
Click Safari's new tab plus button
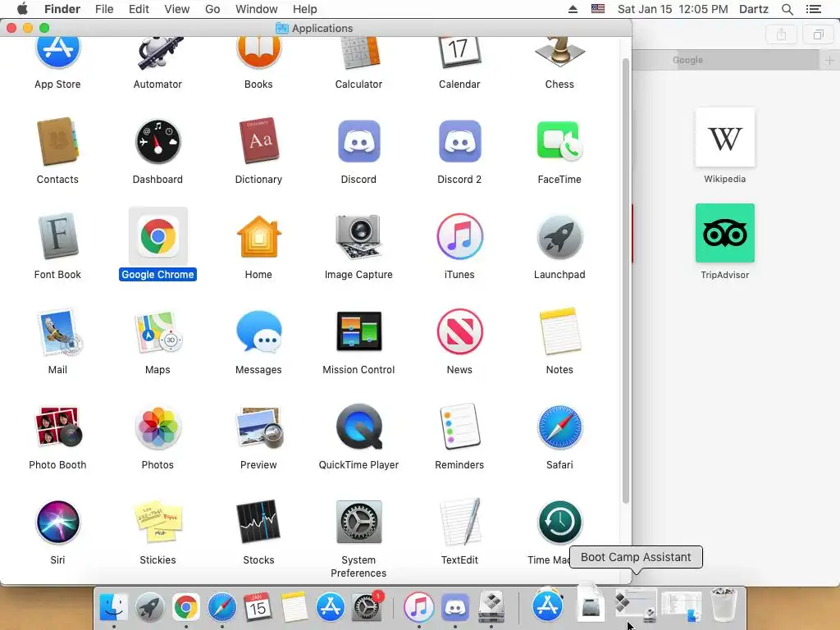click(829, 60)
